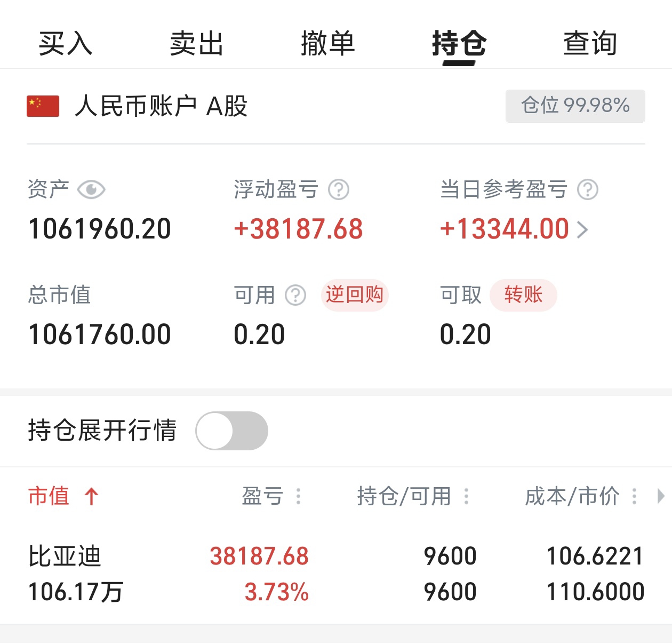672x644 pixels.
Task: Open the 比亚迪 holding row
Action: coord(336,574)
